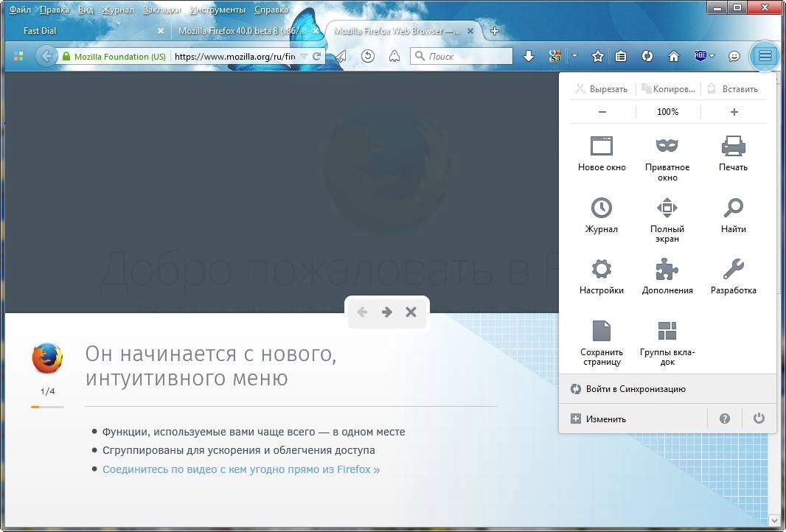The image size is (786, 532).
Task: Reset zoom by clicking 100%
Action: (668, 112)
